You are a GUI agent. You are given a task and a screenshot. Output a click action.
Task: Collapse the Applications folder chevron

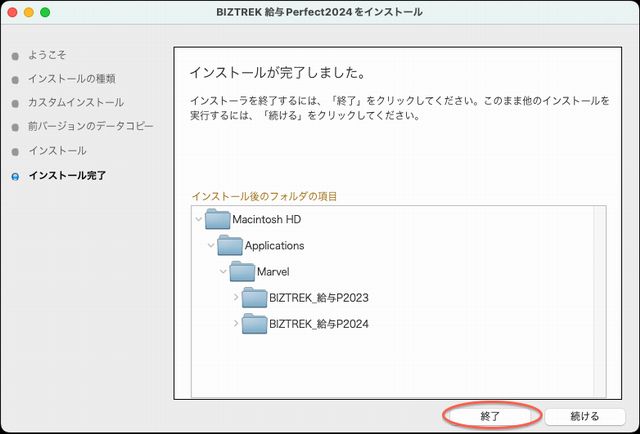(211, 245)
